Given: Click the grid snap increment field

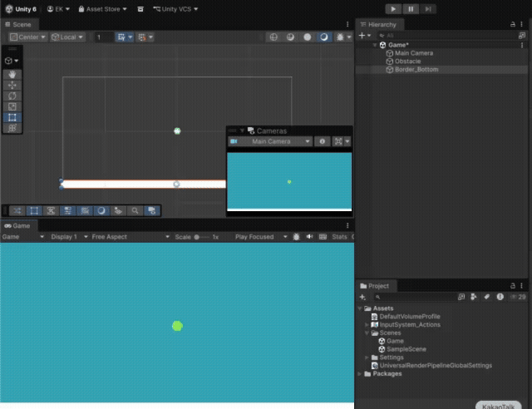Looking at the screenshot, I should click(x=103, y=37).
